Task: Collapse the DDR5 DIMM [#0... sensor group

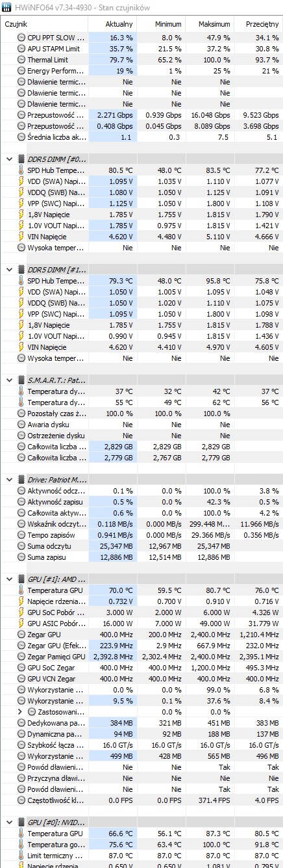Action: [8, 159]
